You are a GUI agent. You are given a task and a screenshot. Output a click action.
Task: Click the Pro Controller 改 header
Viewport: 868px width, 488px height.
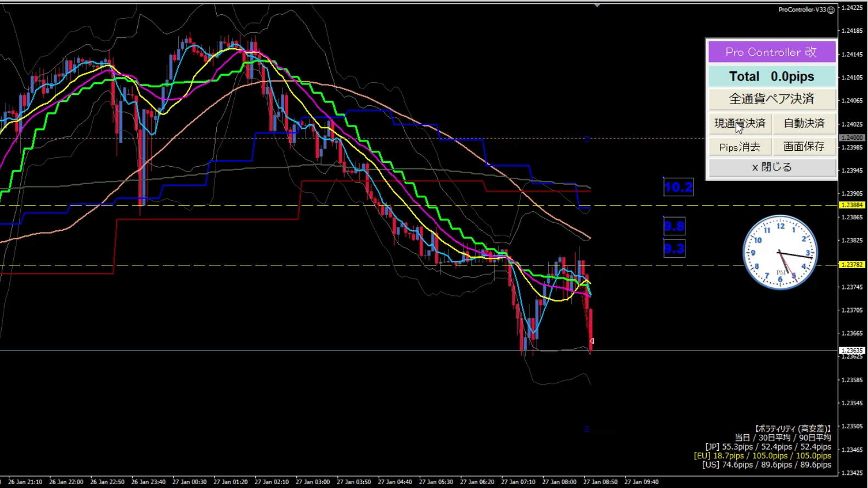click(771, 52)
